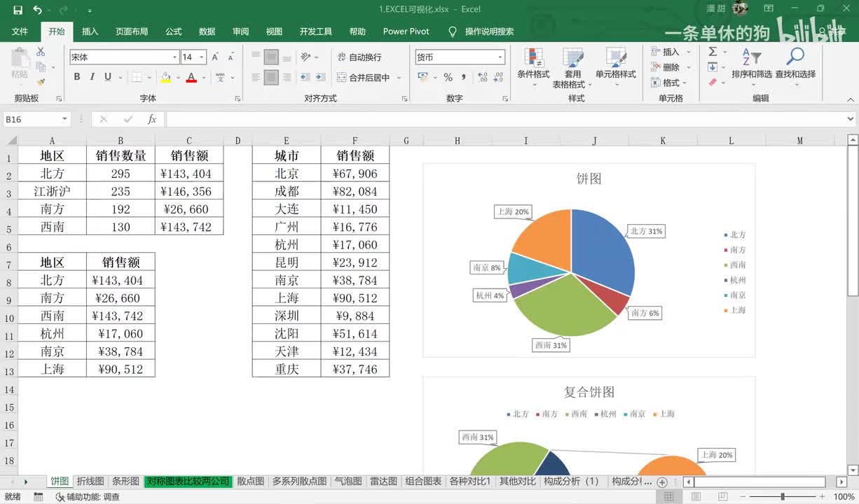Viewport: 859px width, 504px height.
Task: Switch to the 数据 data tab
Action: coord(207,31)
